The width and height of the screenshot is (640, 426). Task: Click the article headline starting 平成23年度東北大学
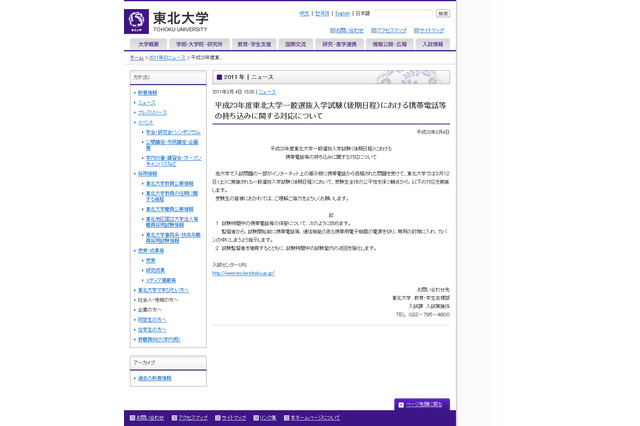(x=330, y=111)
